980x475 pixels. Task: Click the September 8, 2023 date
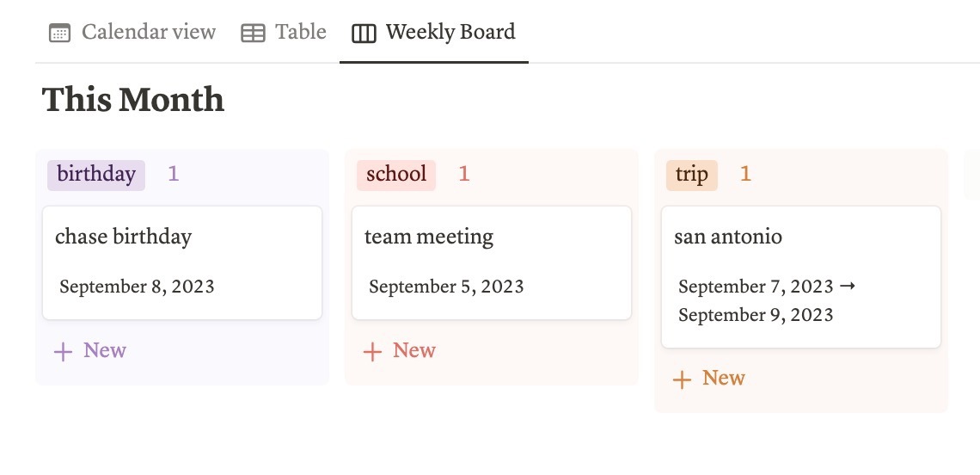click(x=137, y=287)
